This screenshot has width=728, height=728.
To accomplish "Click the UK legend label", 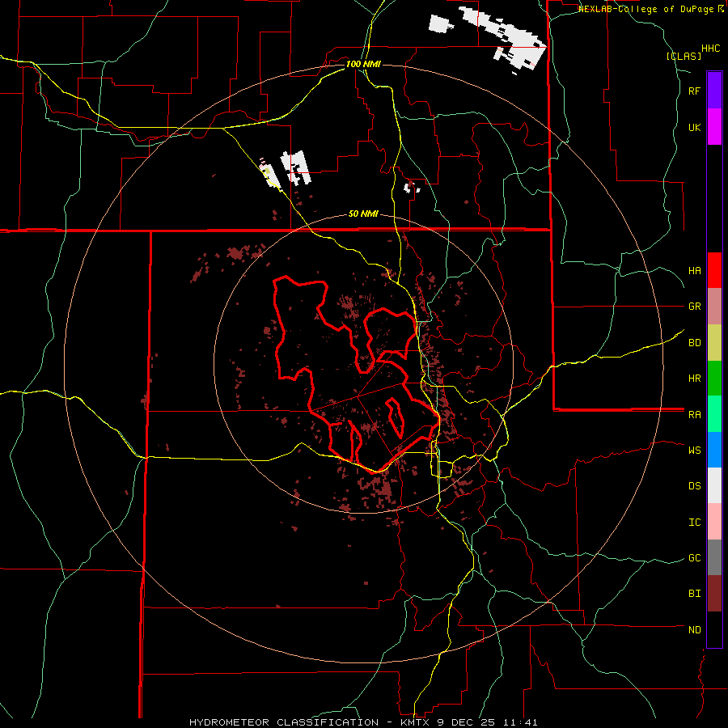I will click(x=695, y=127).
